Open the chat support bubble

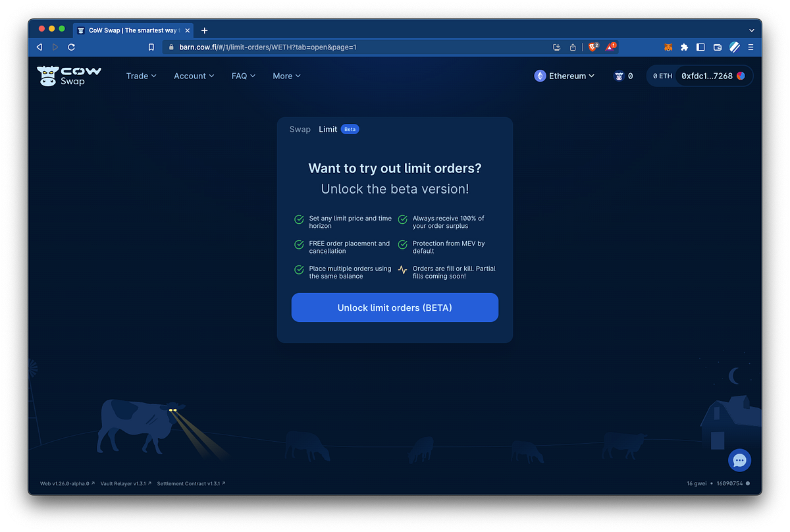[739, 460]
